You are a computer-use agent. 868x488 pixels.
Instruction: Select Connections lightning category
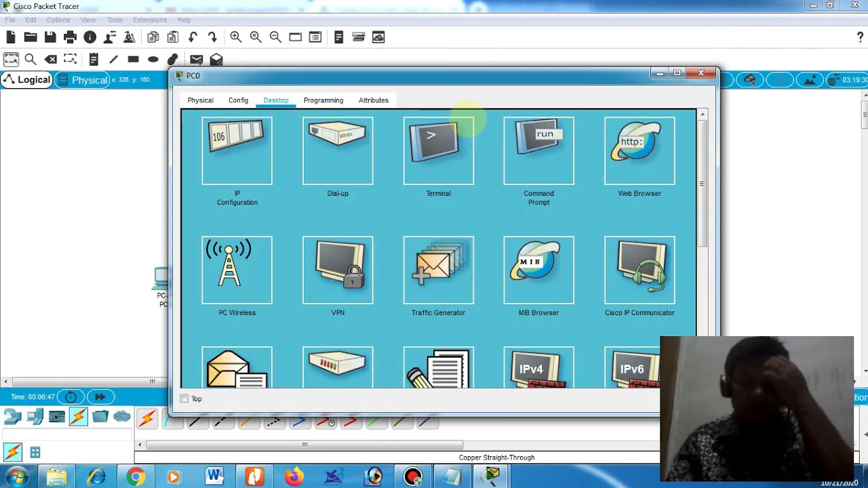(78, 416)
